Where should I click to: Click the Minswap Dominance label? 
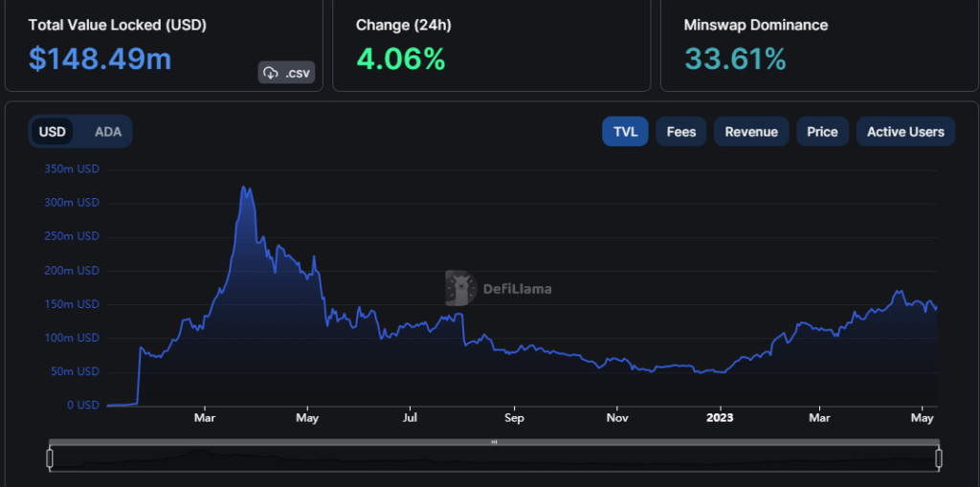point(756,25)
